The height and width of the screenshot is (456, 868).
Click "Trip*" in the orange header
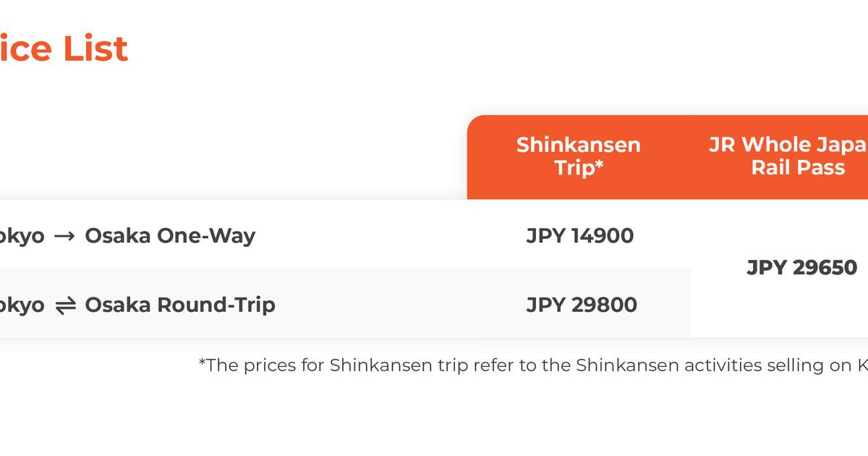click(579, 168)
